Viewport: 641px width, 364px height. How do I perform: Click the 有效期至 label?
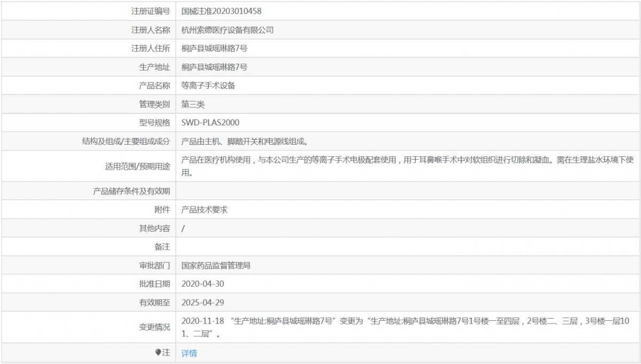[x=154, y=303]
